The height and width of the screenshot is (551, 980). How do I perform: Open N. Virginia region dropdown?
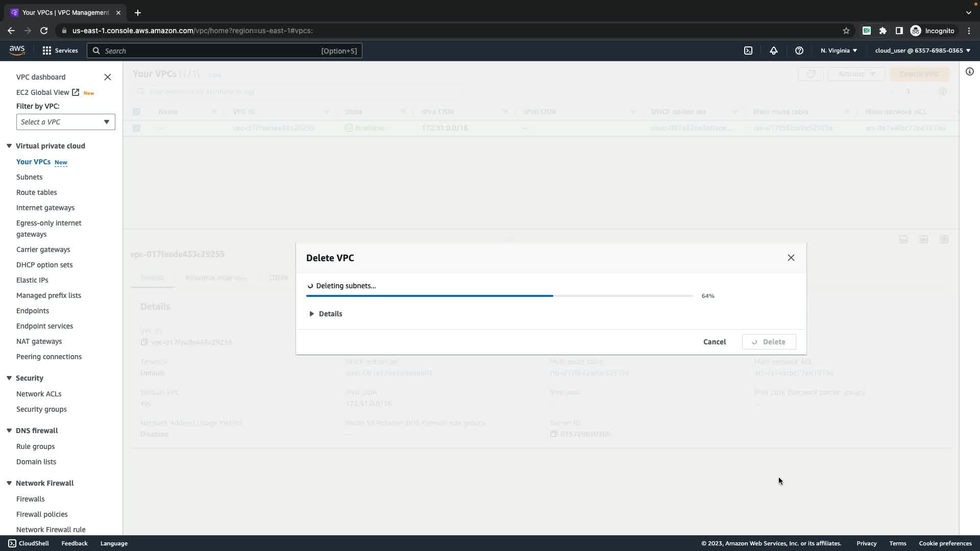click(839, 51)
